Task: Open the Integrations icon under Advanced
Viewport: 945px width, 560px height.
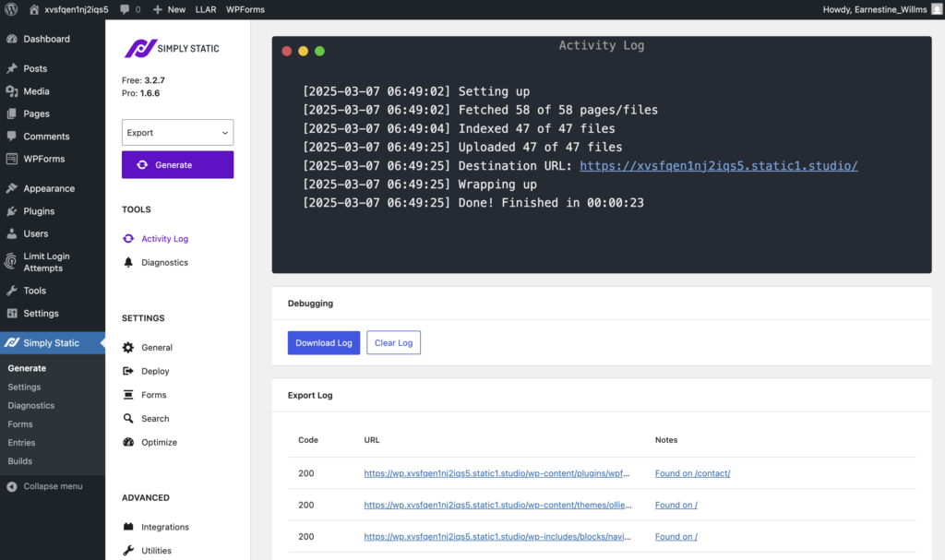Action: 129,526
